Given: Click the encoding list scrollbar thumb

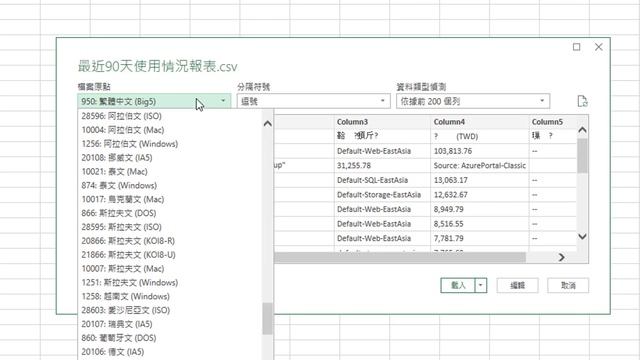Looking at the screenshot, I should click(x=267, y=319).
